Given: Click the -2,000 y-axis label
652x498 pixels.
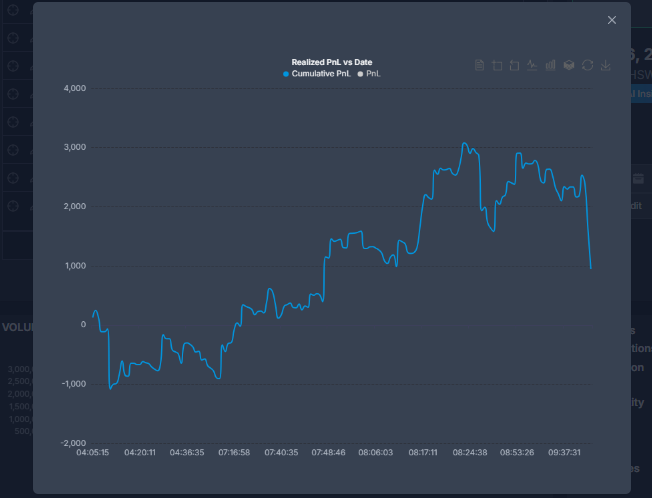Looking at the screenshot, I should [x=74, y=443].
